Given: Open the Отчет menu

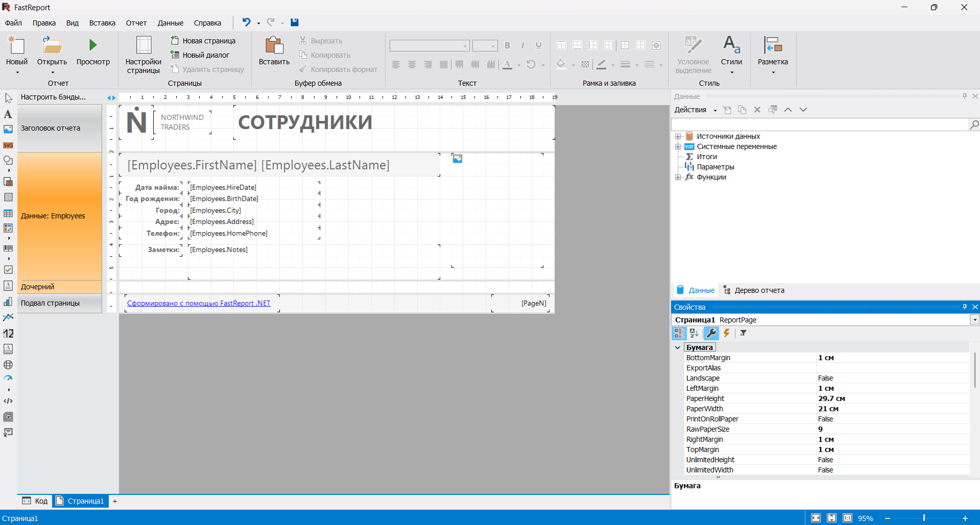Looking at the screenshot, I should (x=136, y=23).
